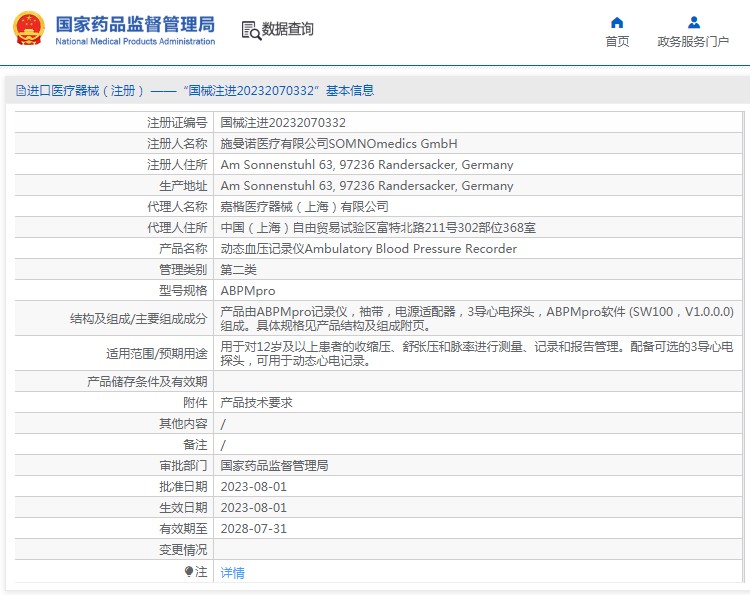Click the 产品技术要求 attachment cell
This screenshot has width=750, height=595.
coord(256,402)
